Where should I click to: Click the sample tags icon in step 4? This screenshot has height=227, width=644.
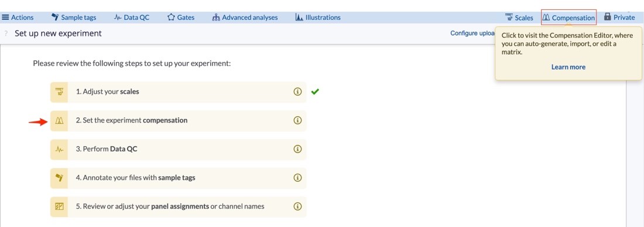click(x=59, y=178)
